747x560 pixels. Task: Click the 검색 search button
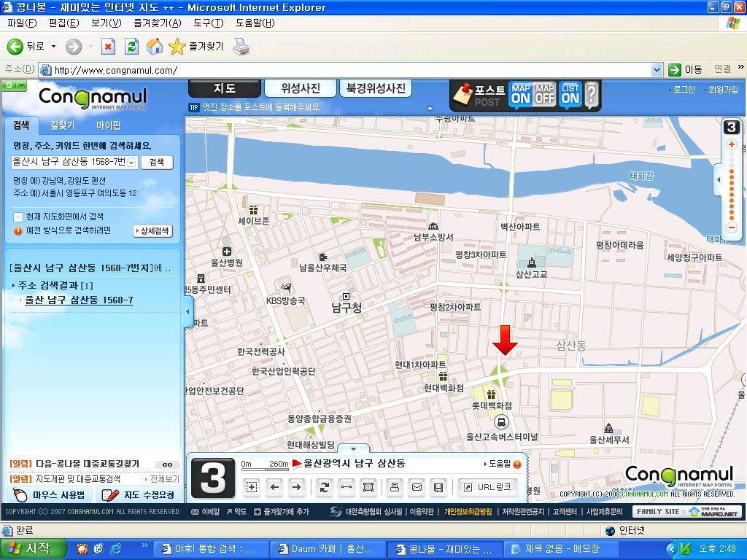click(157, 162)
